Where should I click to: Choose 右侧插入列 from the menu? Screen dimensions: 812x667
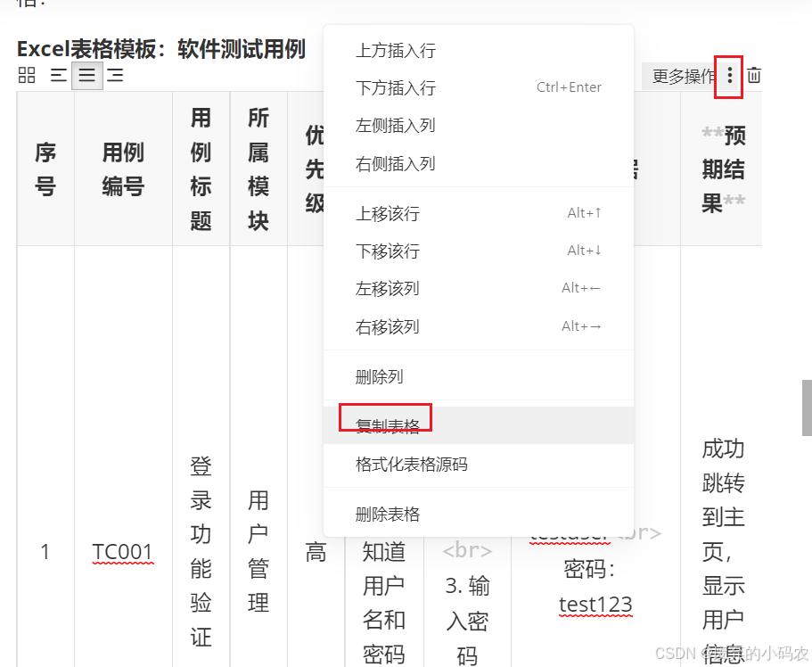[479, 164]
